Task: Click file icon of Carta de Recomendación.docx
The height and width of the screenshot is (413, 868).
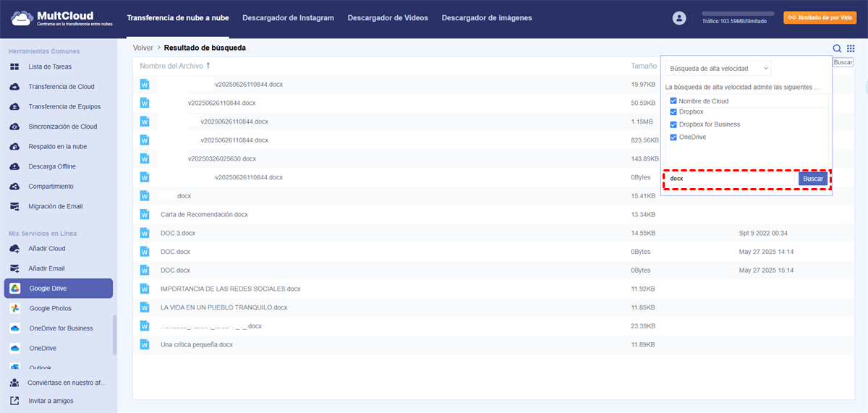Action: (x=145, y=215)
